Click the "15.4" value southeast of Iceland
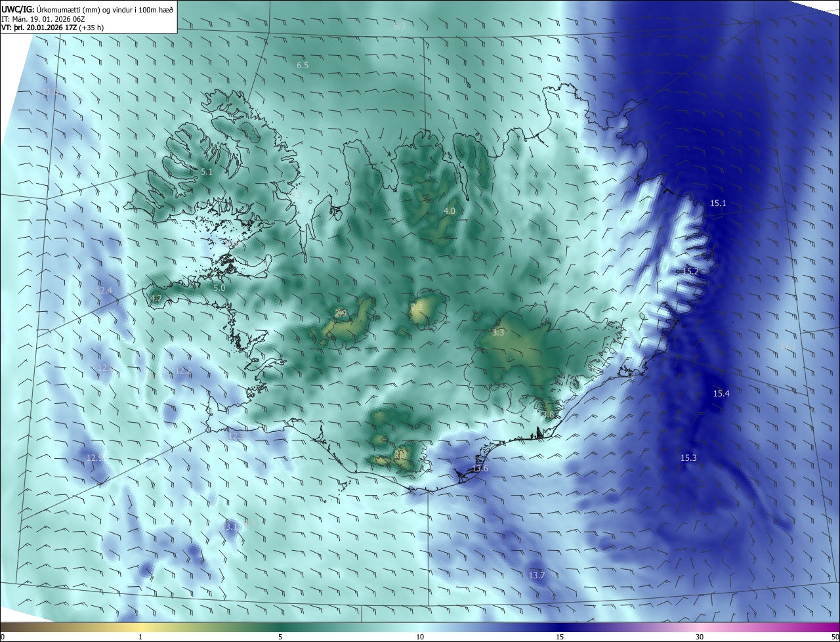Screen dimensions: 840x642 click(x=721, y=394)
